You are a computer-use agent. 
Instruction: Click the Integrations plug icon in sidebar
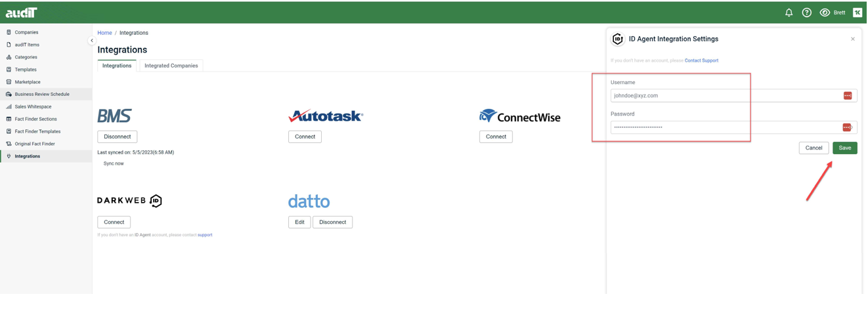pos(9,157)
